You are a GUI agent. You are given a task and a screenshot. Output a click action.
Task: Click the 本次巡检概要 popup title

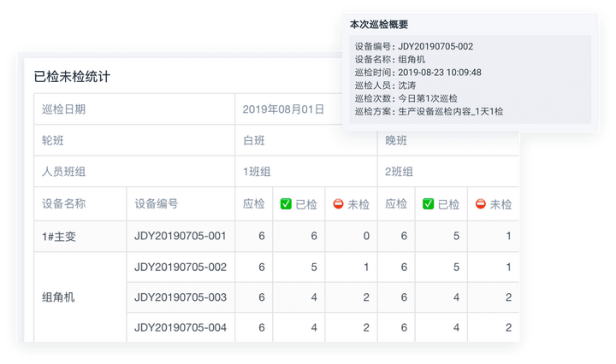pos(379,25)
